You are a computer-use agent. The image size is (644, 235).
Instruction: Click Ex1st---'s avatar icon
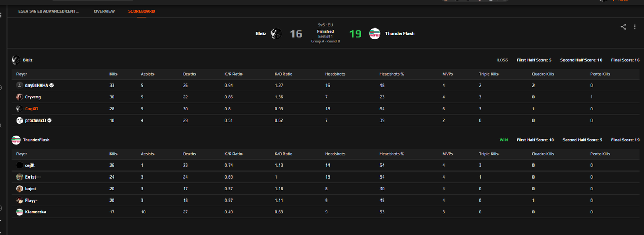click(x=19, y=177)
